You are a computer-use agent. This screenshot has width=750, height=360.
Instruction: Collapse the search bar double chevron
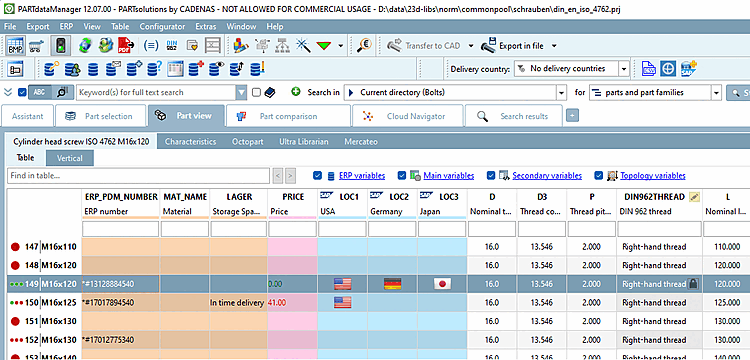pyautogui.click(x=9, y=92)
